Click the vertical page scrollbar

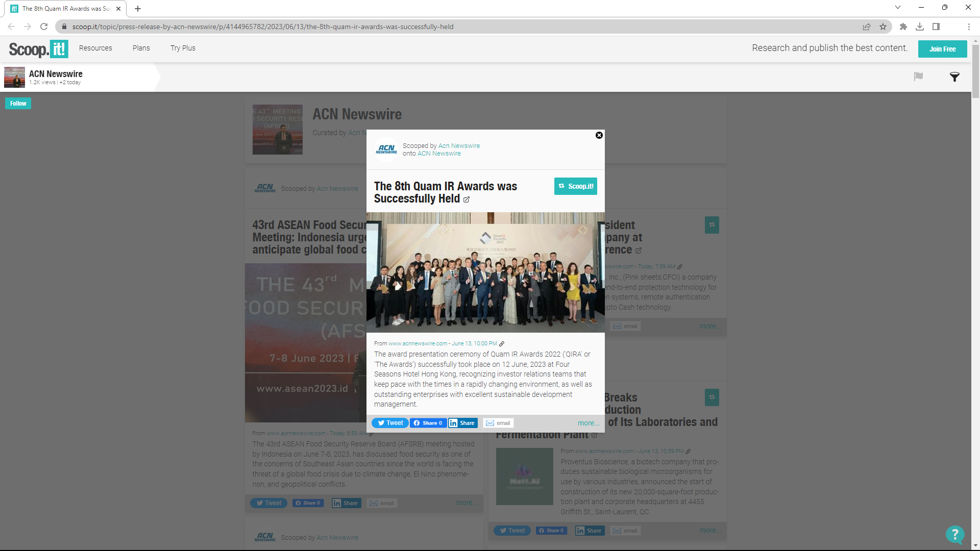975,71
